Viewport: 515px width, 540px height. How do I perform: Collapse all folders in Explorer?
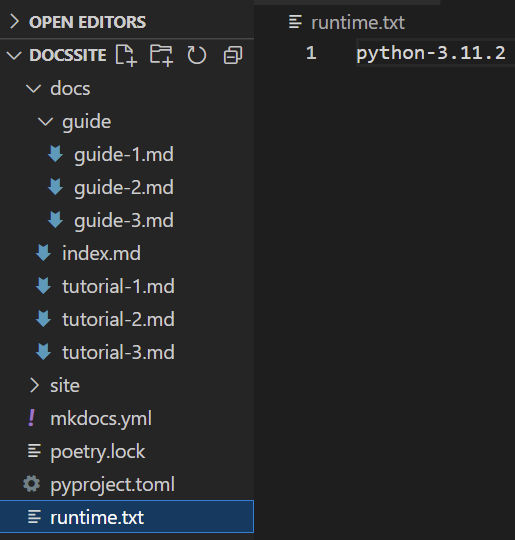[233, 55]
